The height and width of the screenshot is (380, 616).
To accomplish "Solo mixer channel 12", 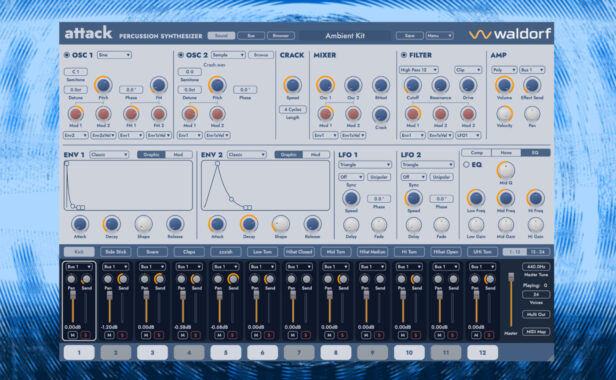I will click(489, 335).
